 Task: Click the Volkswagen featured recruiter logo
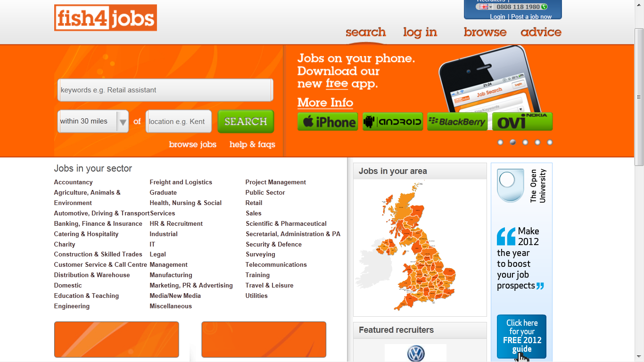(x=416, y=353)
